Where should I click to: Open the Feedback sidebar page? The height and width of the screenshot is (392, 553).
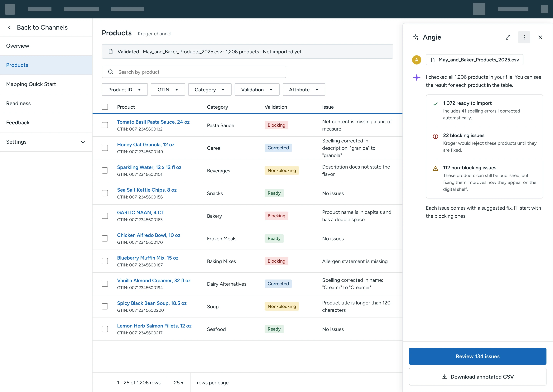point(46,123)
